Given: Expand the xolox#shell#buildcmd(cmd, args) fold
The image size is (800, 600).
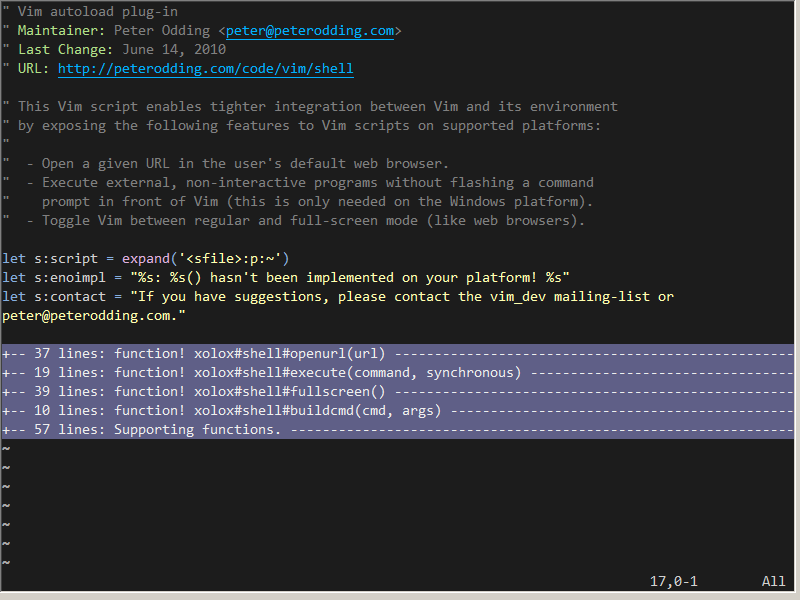Looking at the screenshot, I should [398, 410].
